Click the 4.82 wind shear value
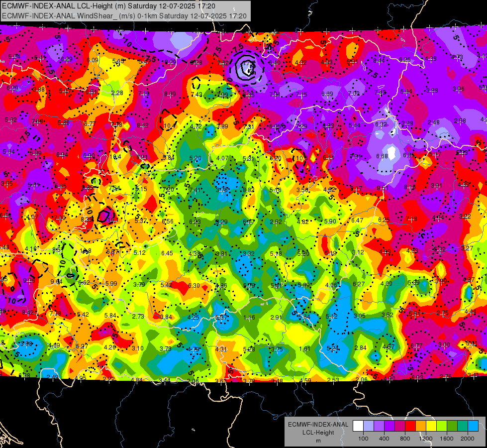The width and height of the screenshot is (487, 448). click(x=303, y=222)
